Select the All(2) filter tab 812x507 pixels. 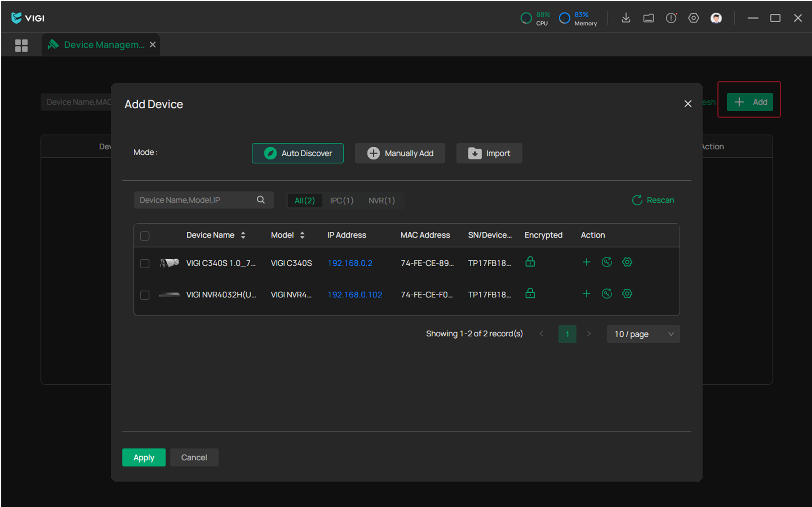(305, 200)
